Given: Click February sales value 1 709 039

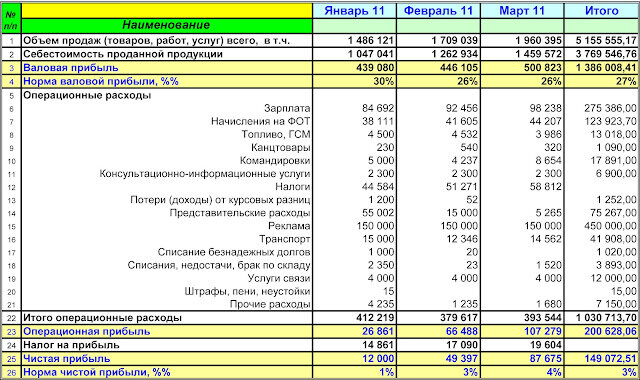Looking at the screenshot, I should [x=454, y=40].
